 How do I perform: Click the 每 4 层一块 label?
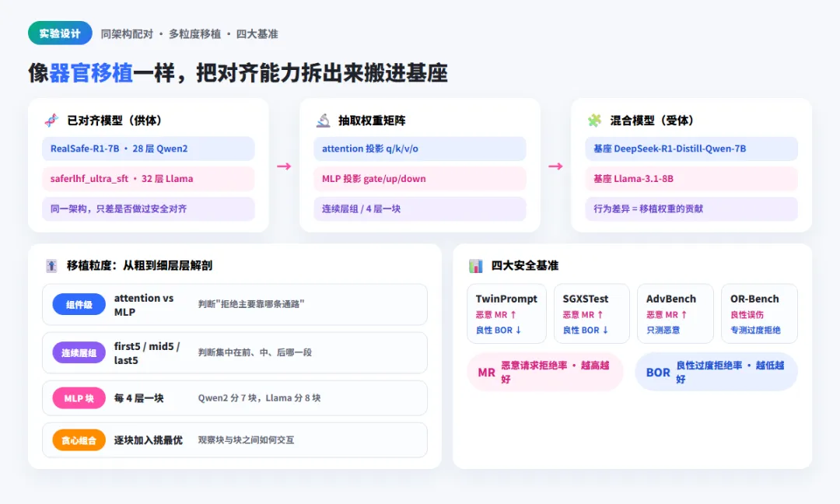coord(138,398)
